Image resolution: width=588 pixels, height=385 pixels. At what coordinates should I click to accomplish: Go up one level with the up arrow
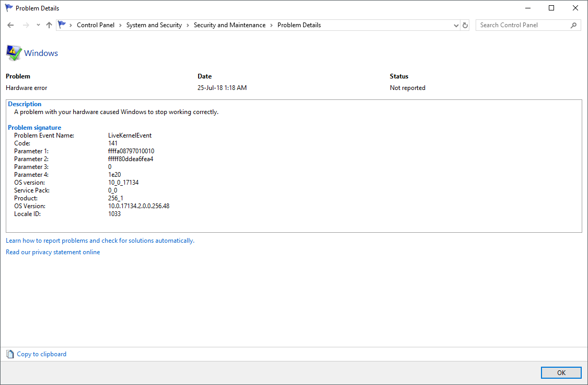pos(49,25)
